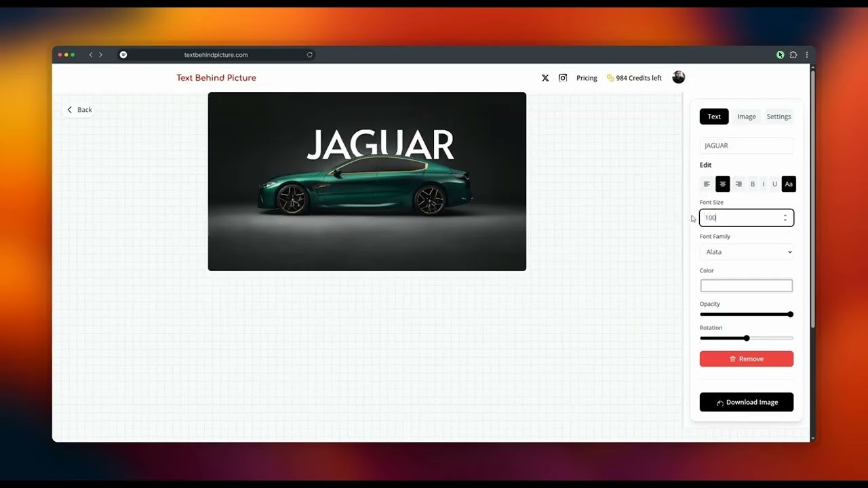
Task: Go back using the Back button
Action: (x=79, y=110)
